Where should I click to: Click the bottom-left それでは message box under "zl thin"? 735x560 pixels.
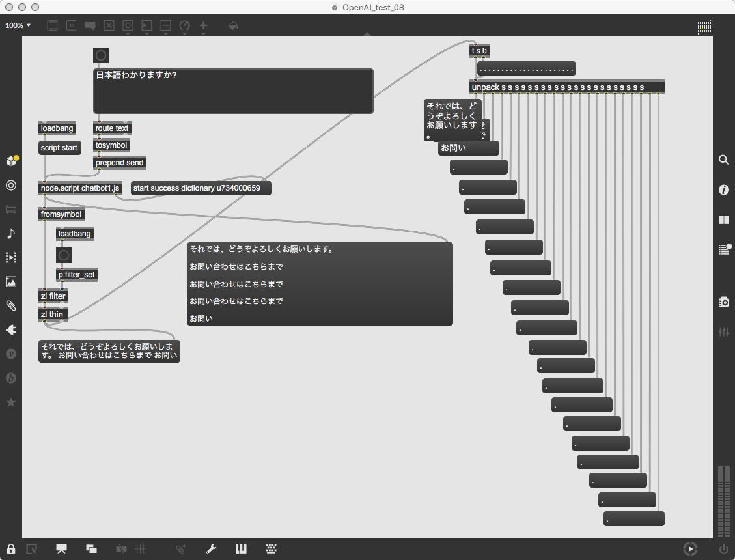click(x=109, y=351)
